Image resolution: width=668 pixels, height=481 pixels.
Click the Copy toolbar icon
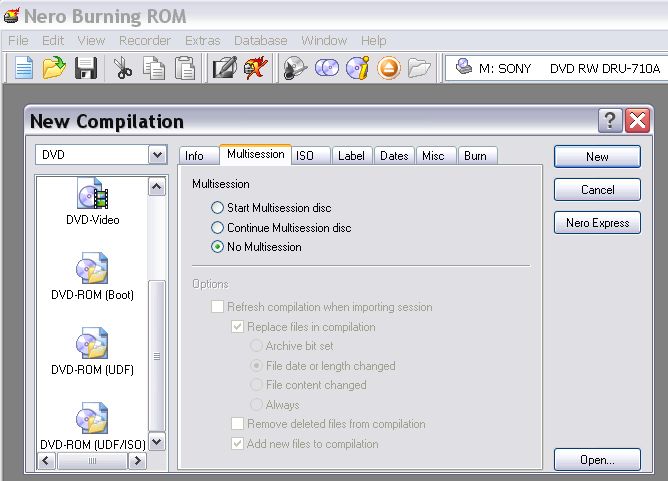(x=154, y=68)
